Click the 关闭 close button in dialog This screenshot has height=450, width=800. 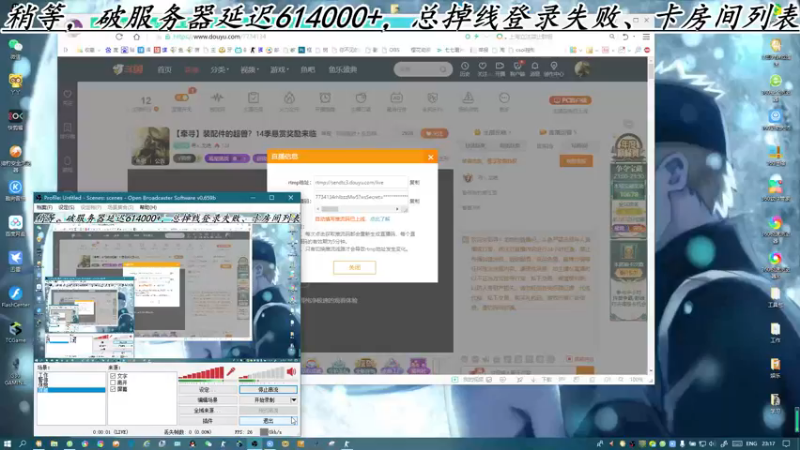(x=355, y=267)
